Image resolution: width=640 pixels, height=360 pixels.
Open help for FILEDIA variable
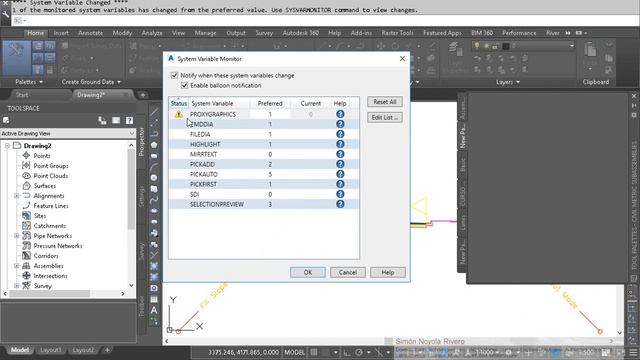340,134
